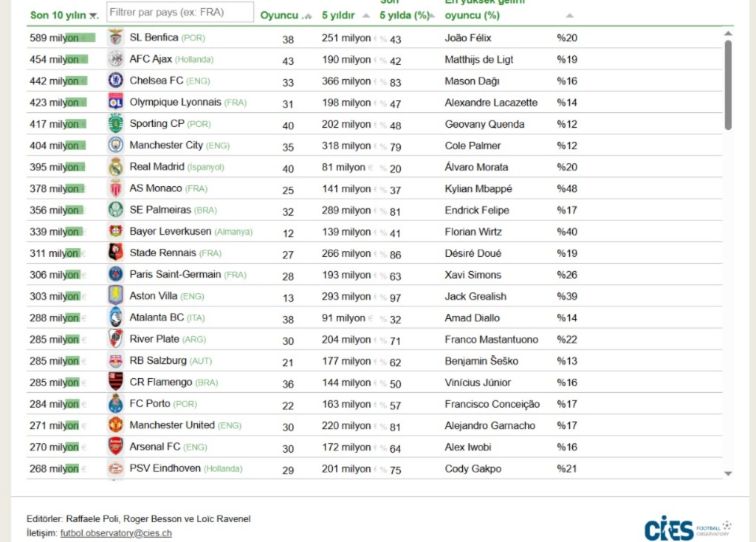Select the '5 yıldır' column header
Viewport: 756px width, 542px height.
[x=338, y=15]
